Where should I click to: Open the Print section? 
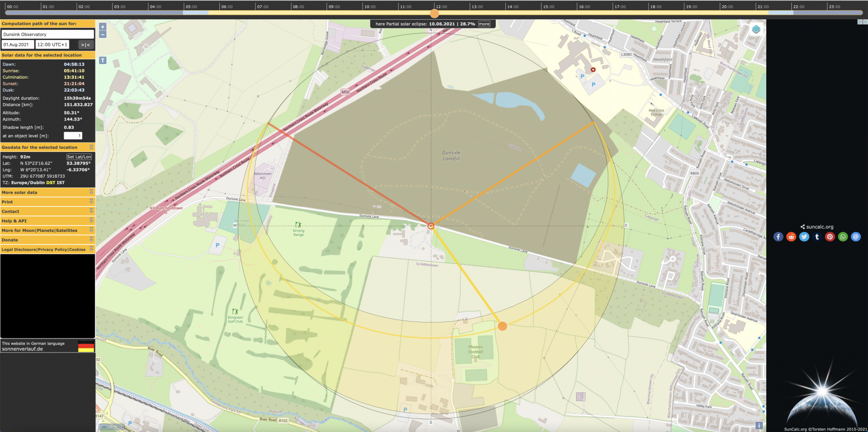click(x=48, y=202)
